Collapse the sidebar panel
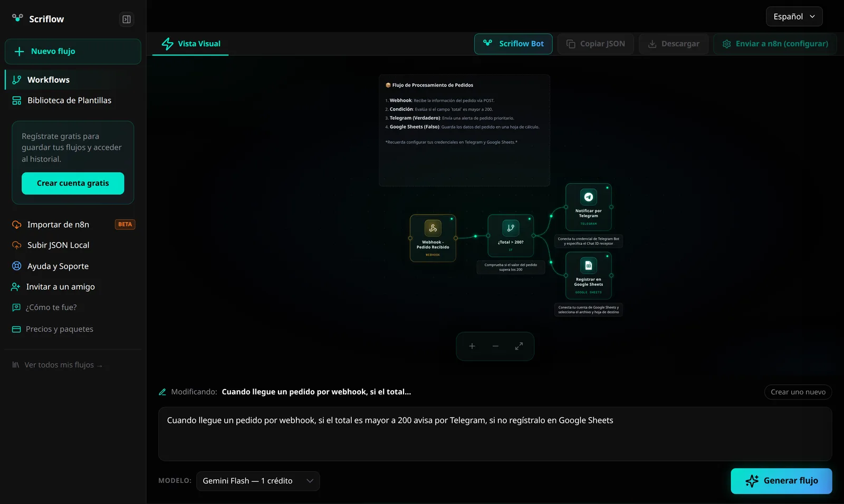 pos(127,20)
